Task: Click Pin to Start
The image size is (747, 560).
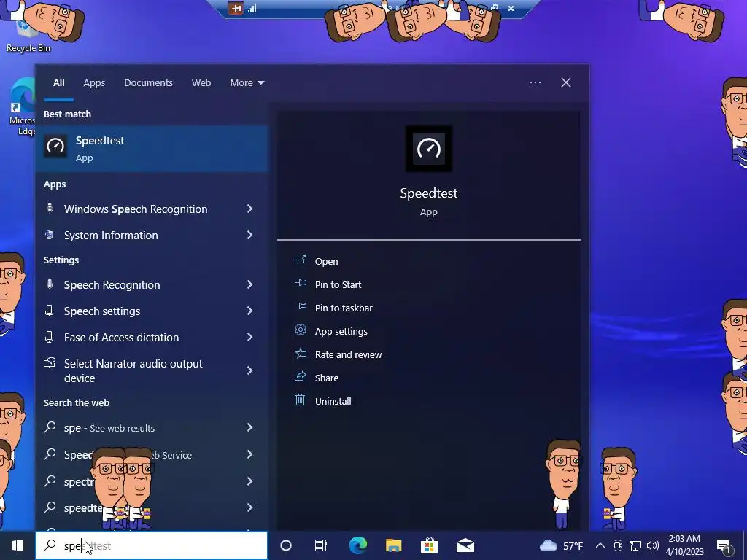Action: (x=338, y=284)
